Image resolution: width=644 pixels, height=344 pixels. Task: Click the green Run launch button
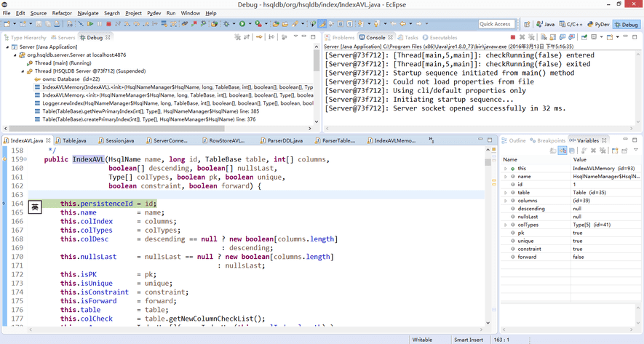tap(242, 24)
